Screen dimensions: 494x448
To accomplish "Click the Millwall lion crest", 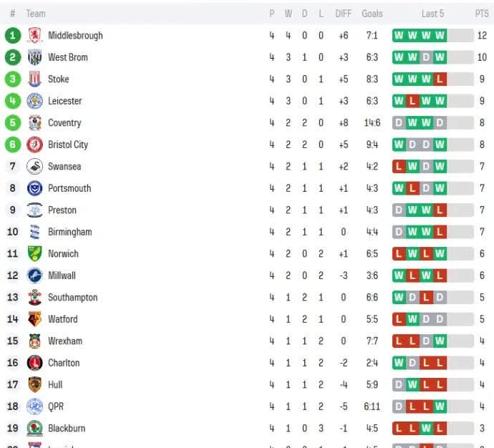I will 34,276.
